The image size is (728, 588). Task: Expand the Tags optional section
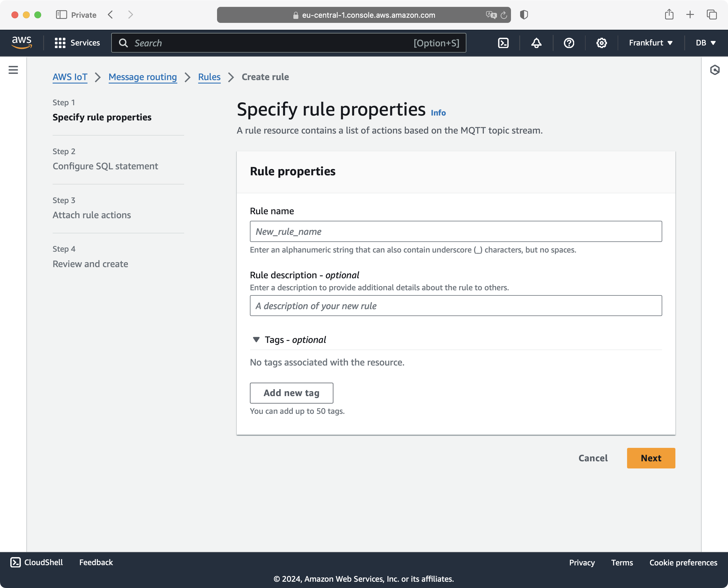click(x=256, y=339)
